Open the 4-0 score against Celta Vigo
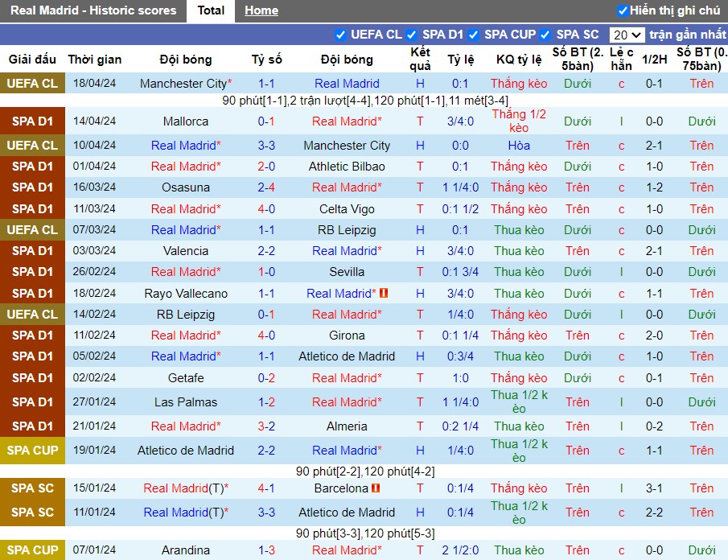 click(266, 209)
